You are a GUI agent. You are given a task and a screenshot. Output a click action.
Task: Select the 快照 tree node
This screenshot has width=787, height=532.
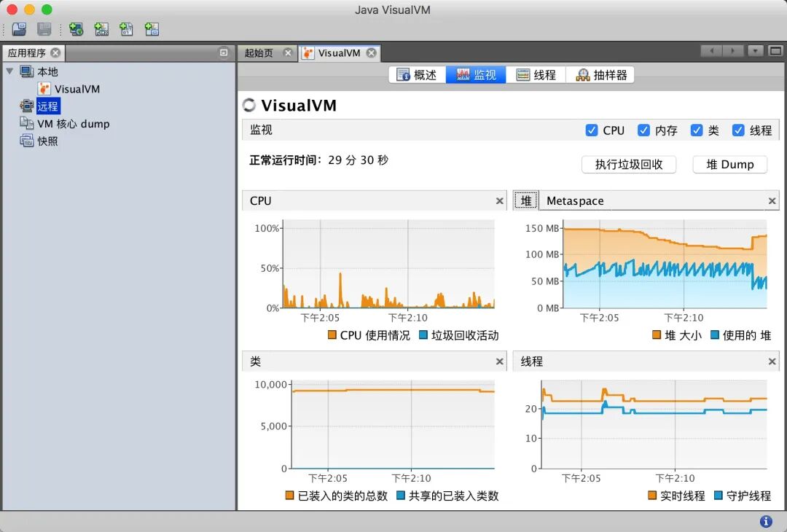(47, 141)
